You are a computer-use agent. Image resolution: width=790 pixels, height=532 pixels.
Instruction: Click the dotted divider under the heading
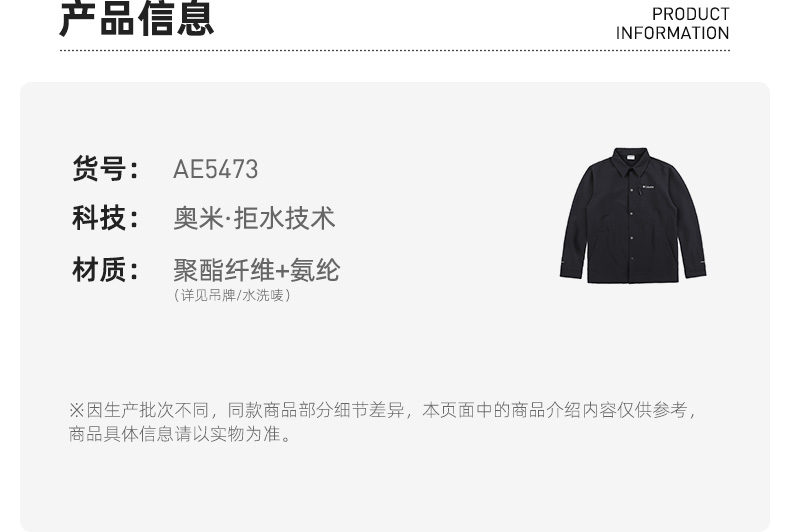[x=394, y=50]
